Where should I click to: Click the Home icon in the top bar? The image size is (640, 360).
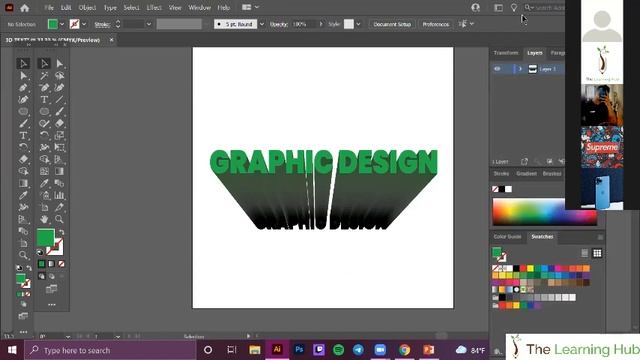tap(24, 8)
